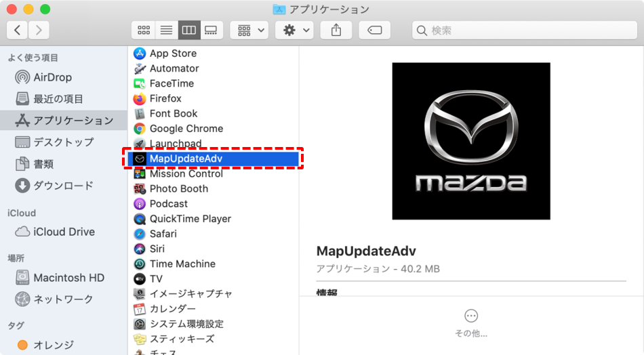Select Google Chrome in the list
The height and width of the screenshot is (355, 644).
click(214, 129)
